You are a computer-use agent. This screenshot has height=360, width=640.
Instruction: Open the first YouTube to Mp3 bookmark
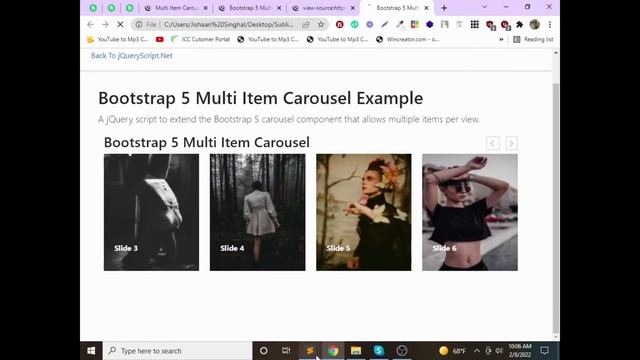(118, 39)
